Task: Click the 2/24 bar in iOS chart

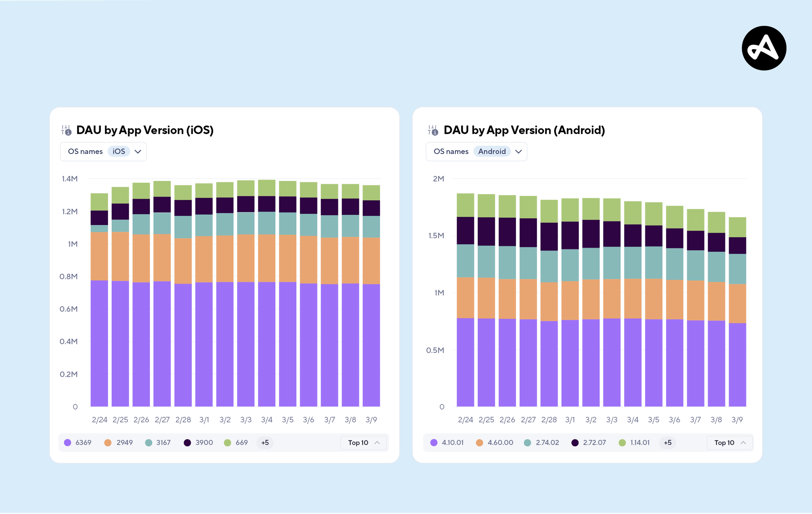Action: (x=99, y=300)
